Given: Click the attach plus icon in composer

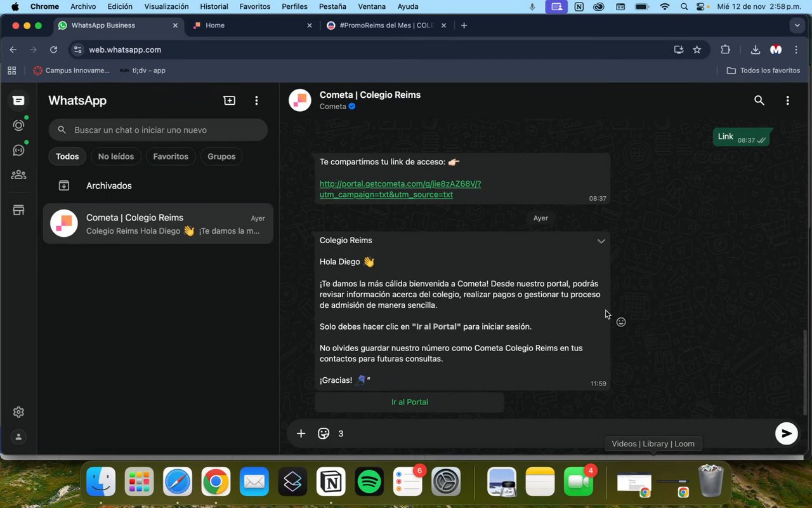Looking at the screenshot, I should (301, 434).
